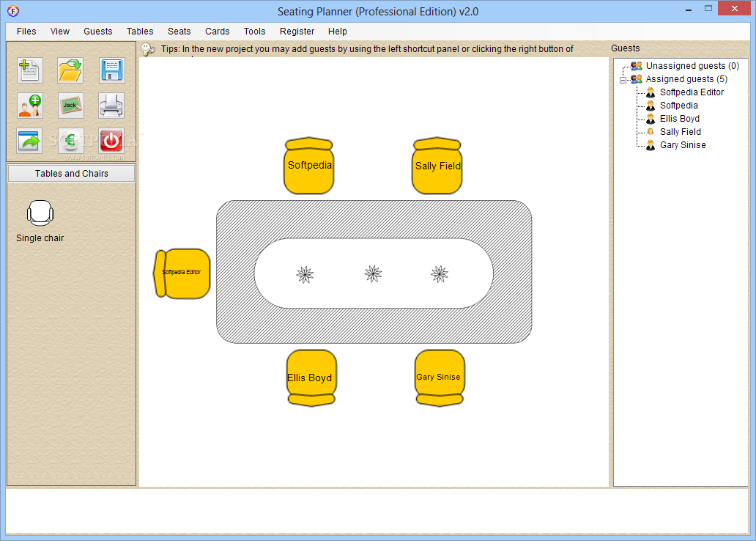Screen dimensions: 756x541
Task: Select the Softpedia chair on canvas
Action: tap(309, 166)
